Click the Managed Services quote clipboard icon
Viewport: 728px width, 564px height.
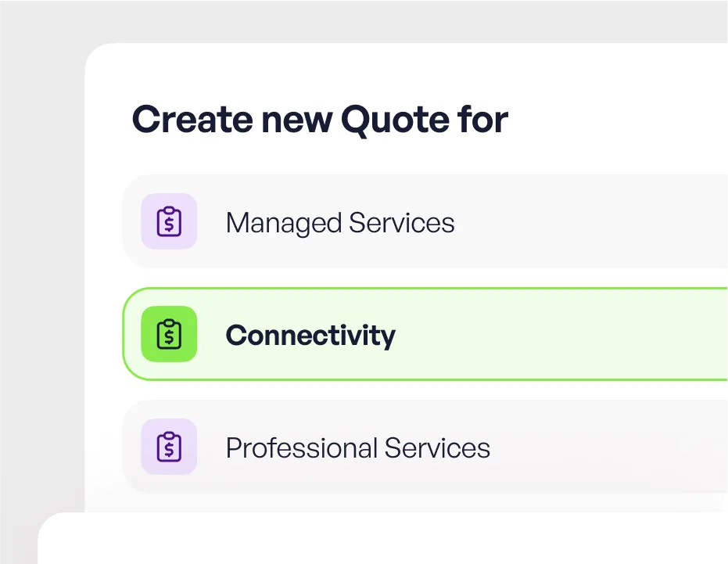[x=169, y=221]
